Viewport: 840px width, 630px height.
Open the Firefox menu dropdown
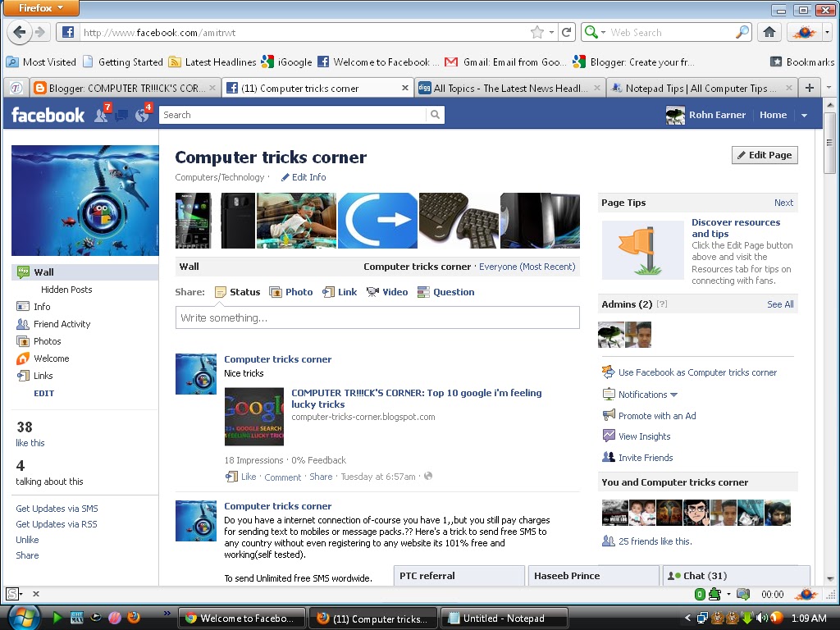pos(41,8)
